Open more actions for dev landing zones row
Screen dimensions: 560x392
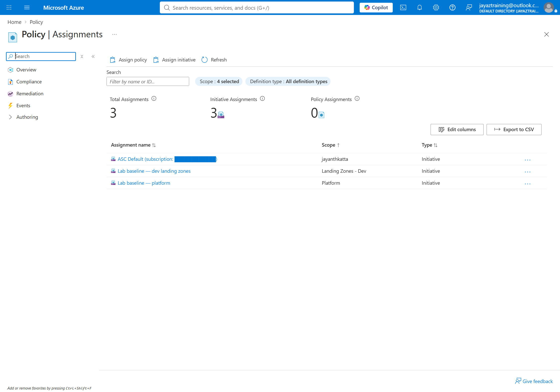[x=528, y=172]
